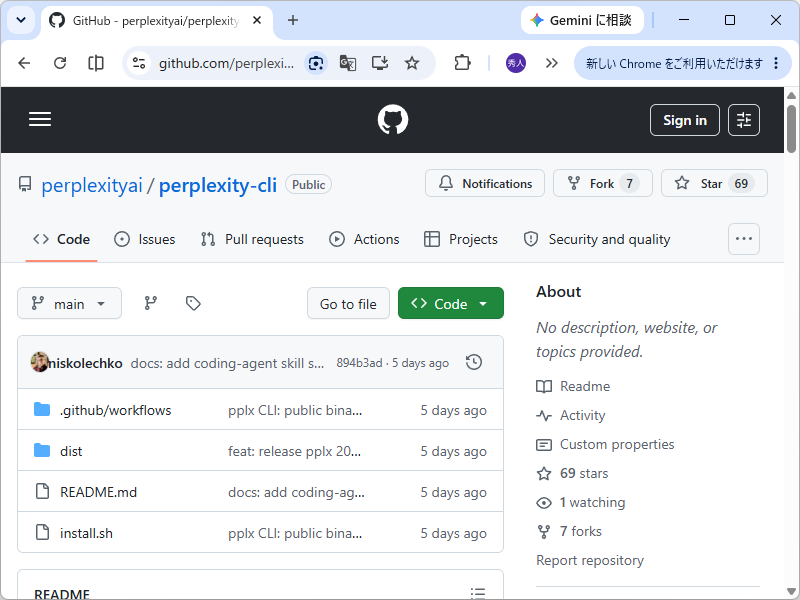Fork the repository with the Fork button

pos(603,183)
